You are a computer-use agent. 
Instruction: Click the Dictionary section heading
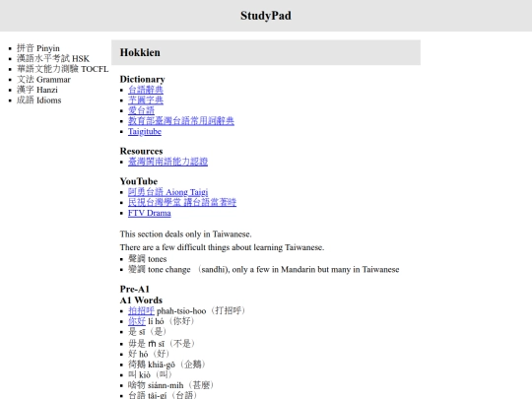[x=142, y=79]
